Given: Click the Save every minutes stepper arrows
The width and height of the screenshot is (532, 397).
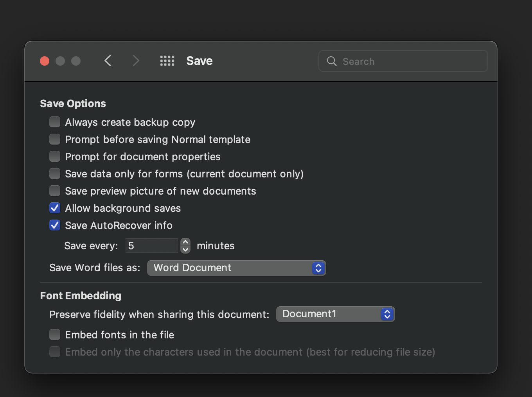Looking at the screenshot, I should (185, 246).
